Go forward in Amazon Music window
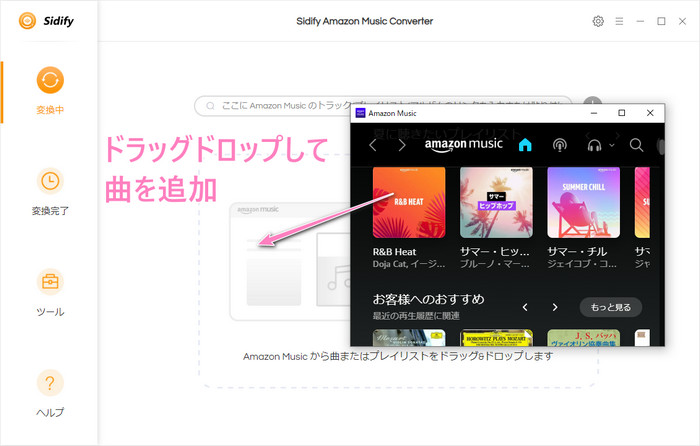 [402, 145]
